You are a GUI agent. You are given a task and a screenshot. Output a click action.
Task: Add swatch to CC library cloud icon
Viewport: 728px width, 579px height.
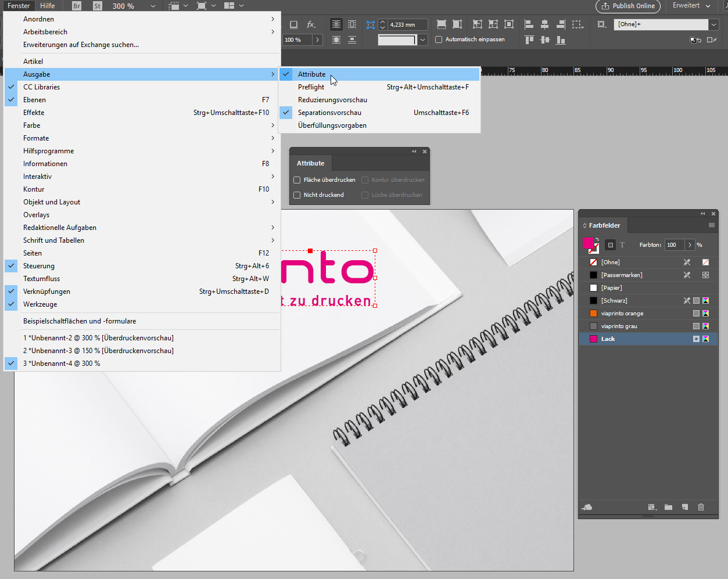click(587, 507)
